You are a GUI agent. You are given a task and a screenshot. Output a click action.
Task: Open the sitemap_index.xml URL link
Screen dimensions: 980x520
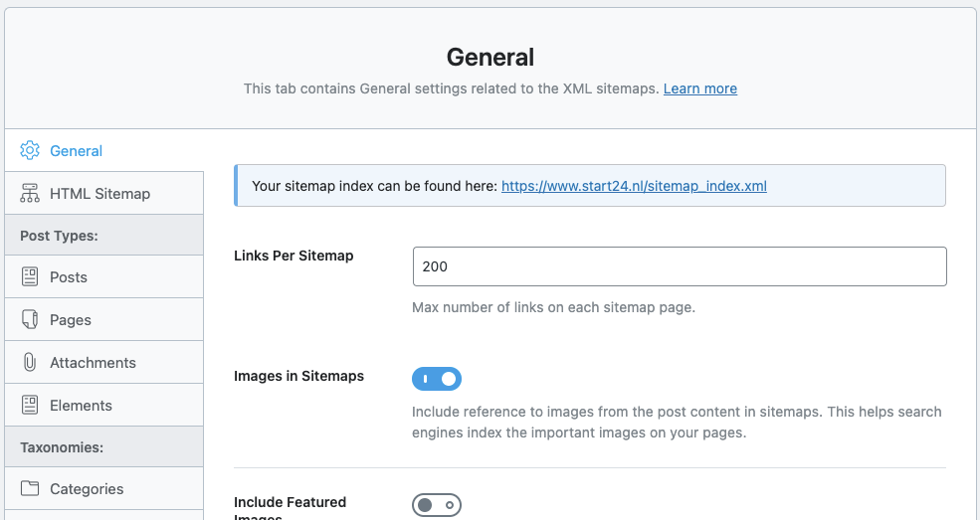(634, 186)
